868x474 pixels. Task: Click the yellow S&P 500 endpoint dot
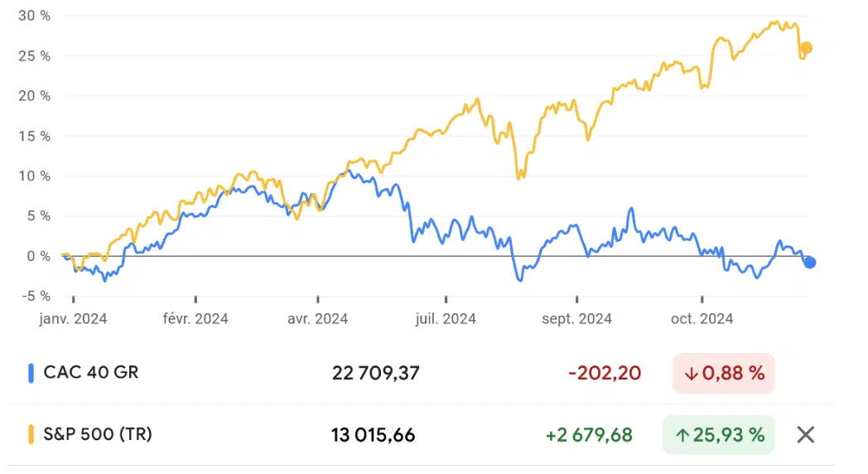point(805,48)
